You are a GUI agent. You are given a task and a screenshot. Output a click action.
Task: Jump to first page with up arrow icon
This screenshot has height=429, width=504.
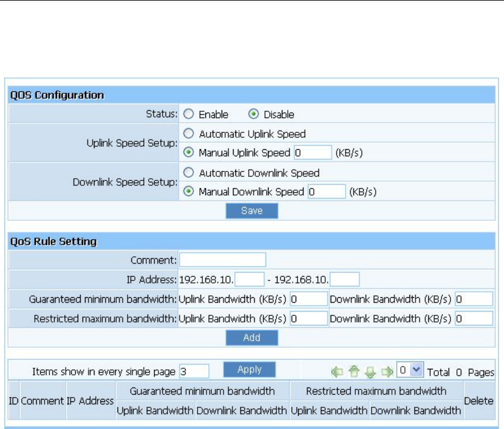pyautogui.click(x=354, y=371)
